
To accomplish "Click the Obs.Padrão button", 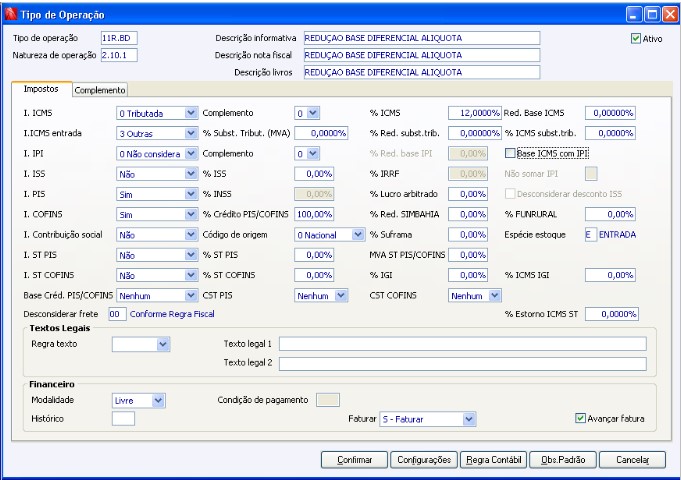I will pos(563,460).
